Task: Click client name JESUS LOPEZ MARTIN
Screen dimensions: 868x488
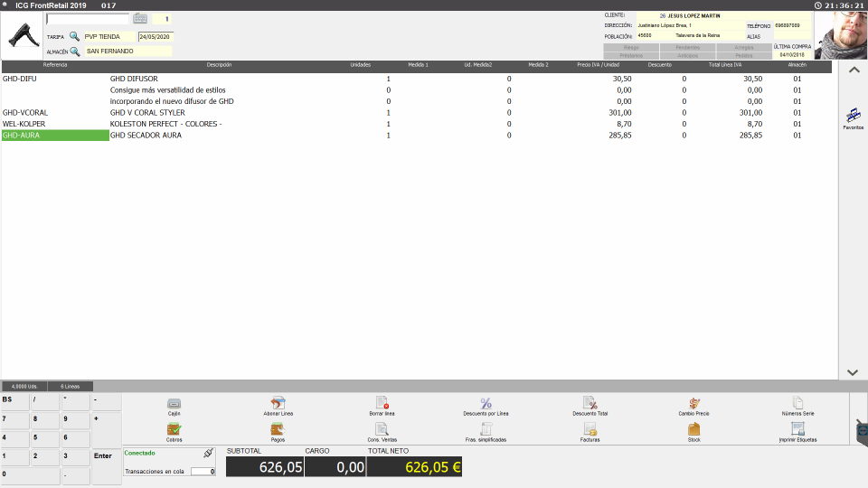Action: pos(693,16)
